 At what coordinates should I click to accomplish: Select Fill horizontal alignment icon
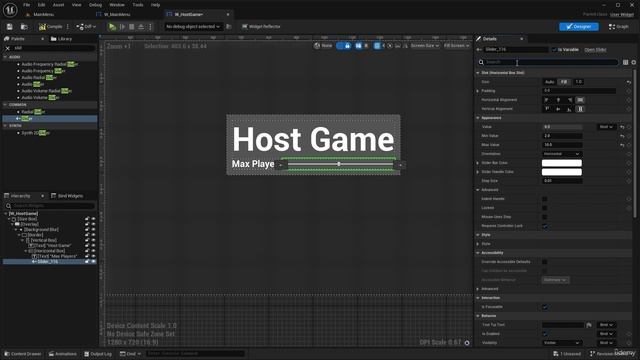pos(580,100)
